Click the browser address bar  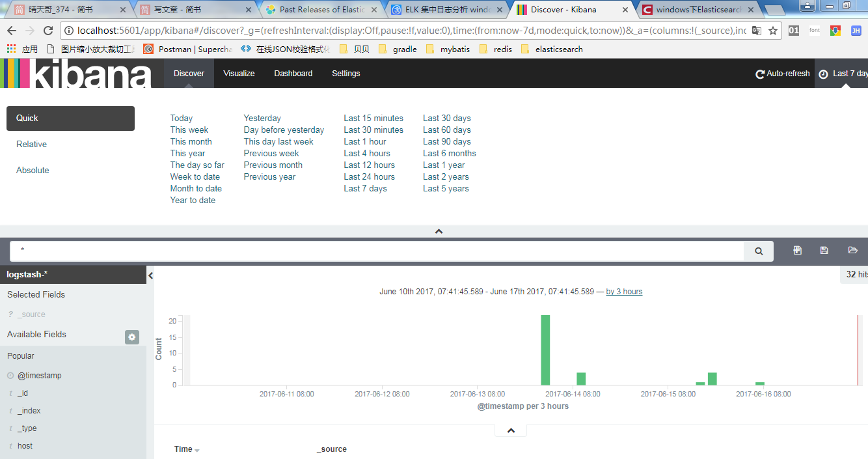click(410, 31)
